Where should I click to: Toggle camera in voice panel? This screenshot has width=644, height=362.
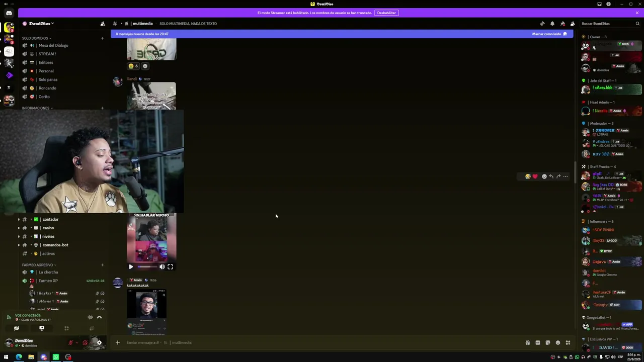[17, 328]
